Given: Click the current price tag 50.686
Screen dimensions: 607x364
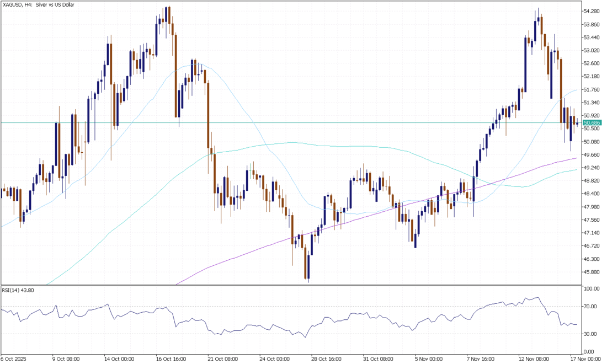Looking at the screenshot, I should point(591,122).
